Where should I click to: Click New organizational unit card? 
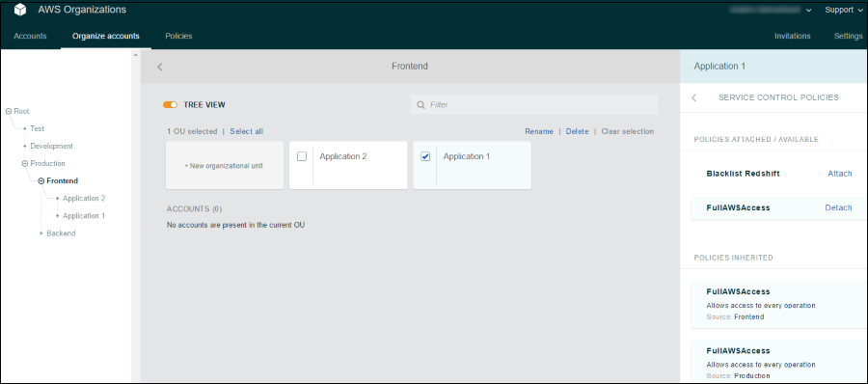[x=224, y=165]
